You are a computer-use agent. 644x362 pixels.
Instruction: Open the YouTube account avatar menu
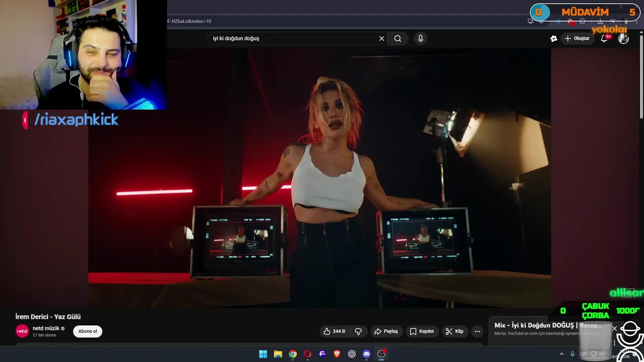623,39
